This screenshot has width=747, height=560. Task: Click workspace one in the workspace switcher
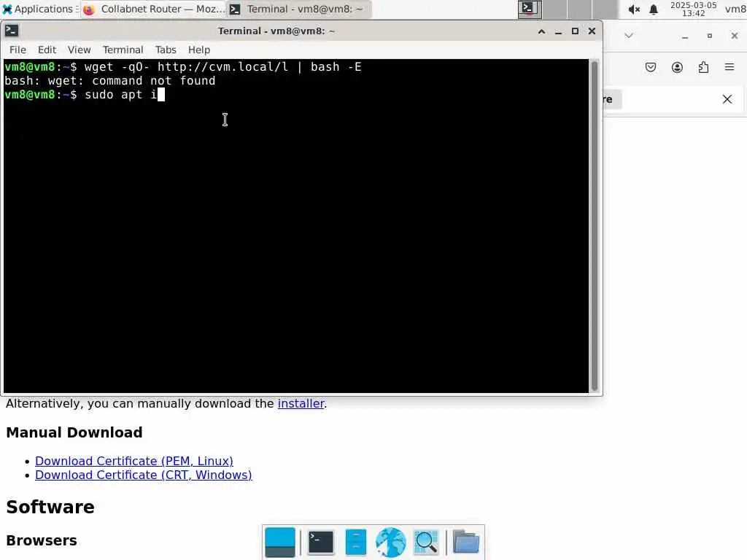pos(530,9)
